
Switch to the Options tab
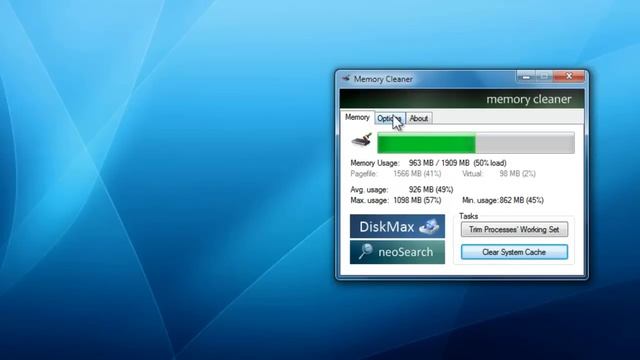pos(390,118)
